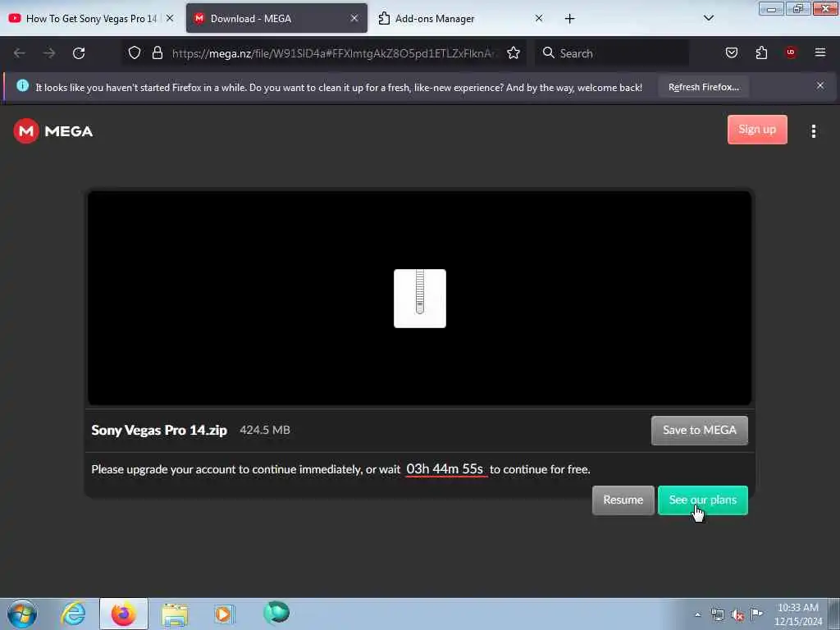
Task: Close the Download - MEGA tab
Action: [x=354, y=18]
